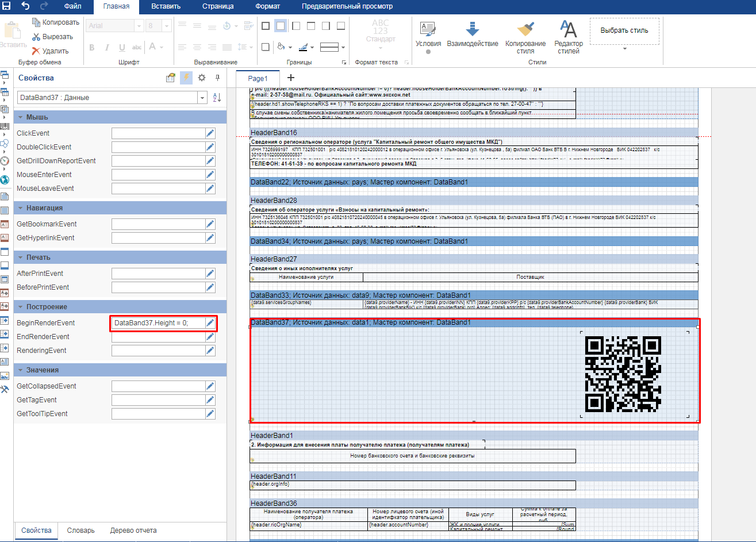Open Границы group dialog launcher
The width and height of the screenshot is (756, 542).
coord(344,62)
